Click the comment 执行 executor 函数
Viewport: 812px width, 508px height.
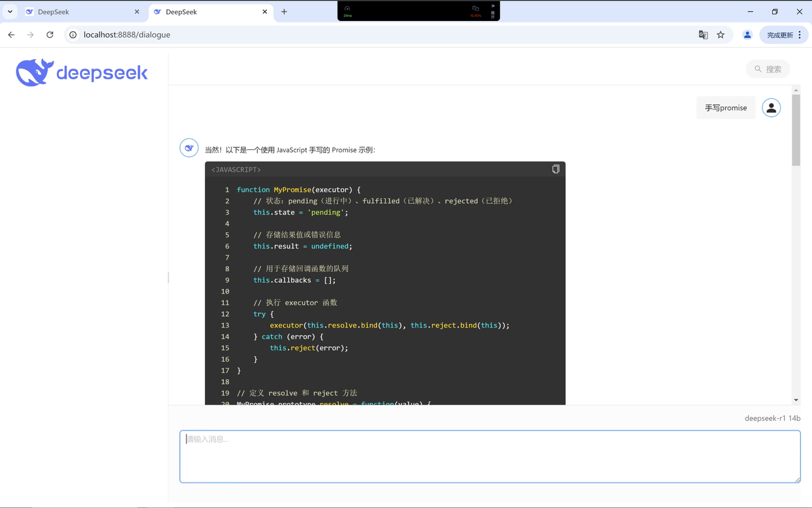coord(295,303)
